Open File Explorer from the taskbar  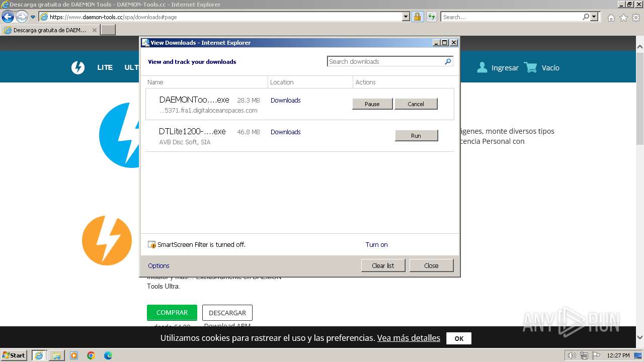56,355
